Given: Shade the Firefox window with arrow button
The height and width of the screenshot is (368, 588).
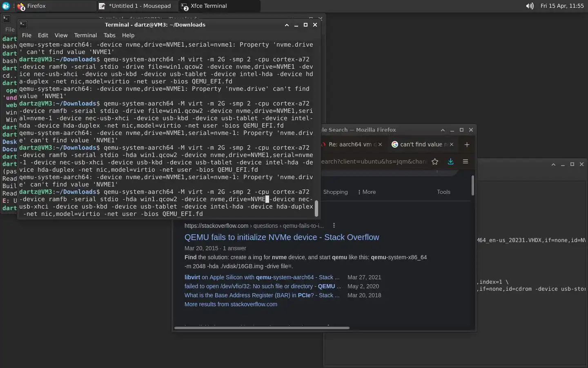Looking at the screenshot, I should 443,130.
